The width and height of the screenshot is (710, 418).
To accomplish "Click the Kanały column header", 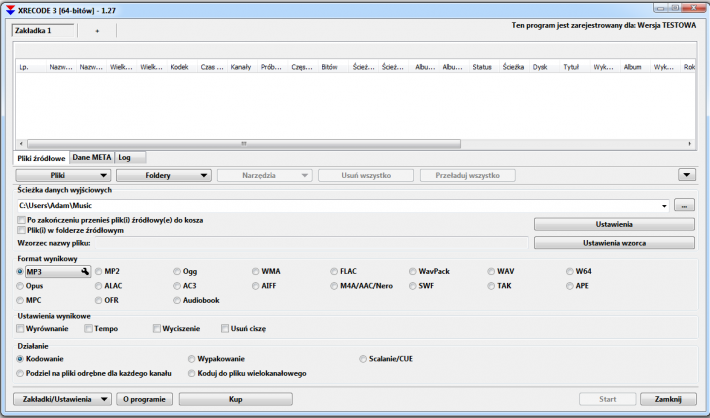I will tap(242, 67).
